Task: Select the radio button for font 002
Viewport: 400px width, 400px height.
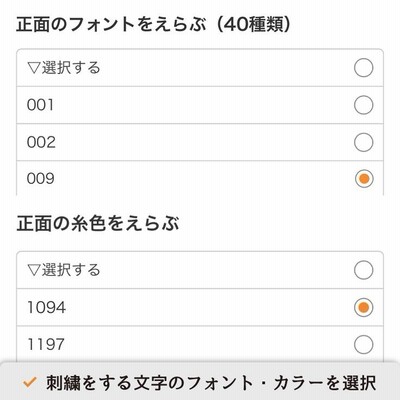Action: [363, 142]
